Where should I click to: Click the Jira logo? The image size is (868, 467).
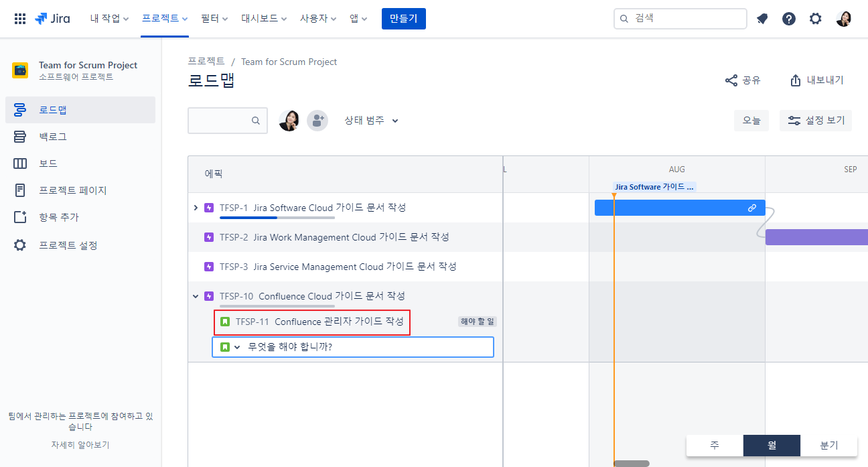(x=52, y=19)
